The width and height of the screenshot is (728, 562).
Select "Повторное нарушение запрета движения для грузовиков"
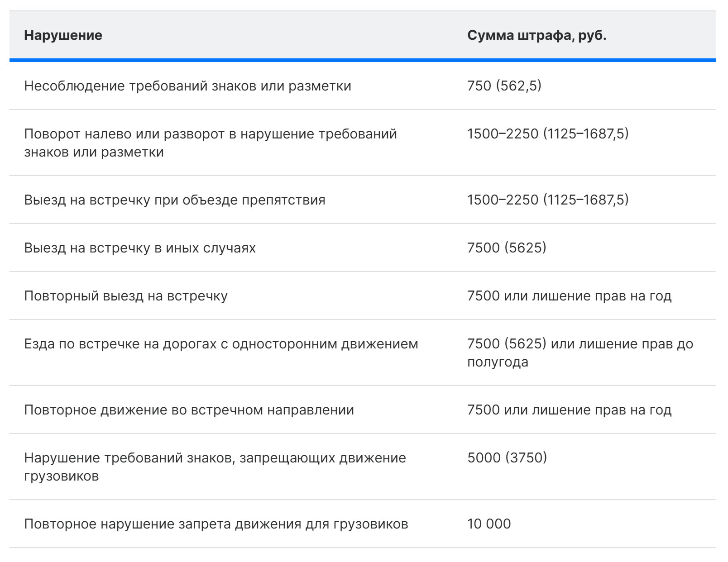216,524
